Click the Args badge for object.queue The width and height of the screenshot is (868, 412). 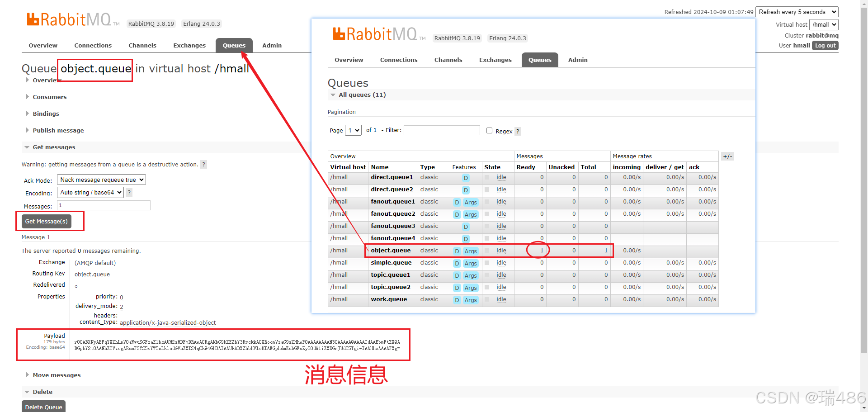pos(471,251)
